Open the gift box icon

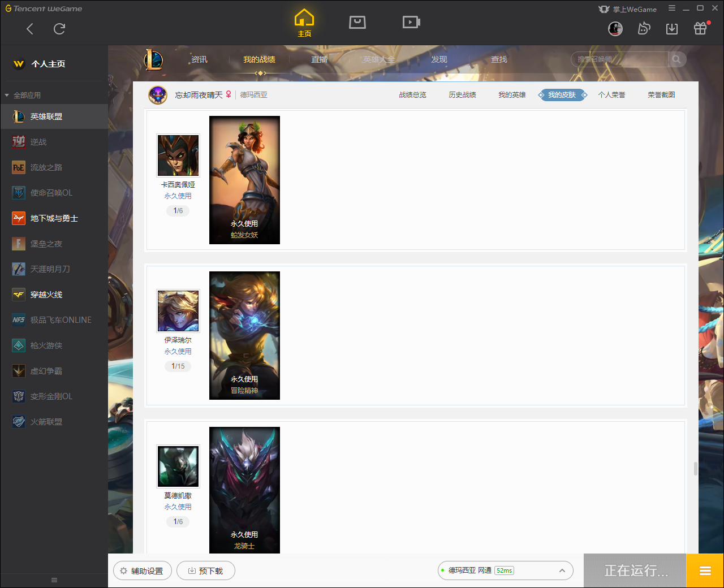[x=700, y=28]
